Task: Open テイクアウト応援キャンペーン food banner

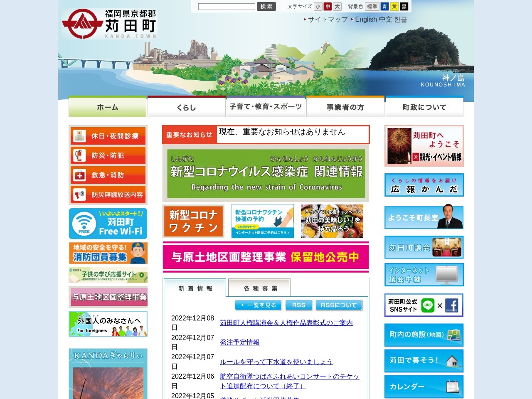Action: click(x=332, y=221)
